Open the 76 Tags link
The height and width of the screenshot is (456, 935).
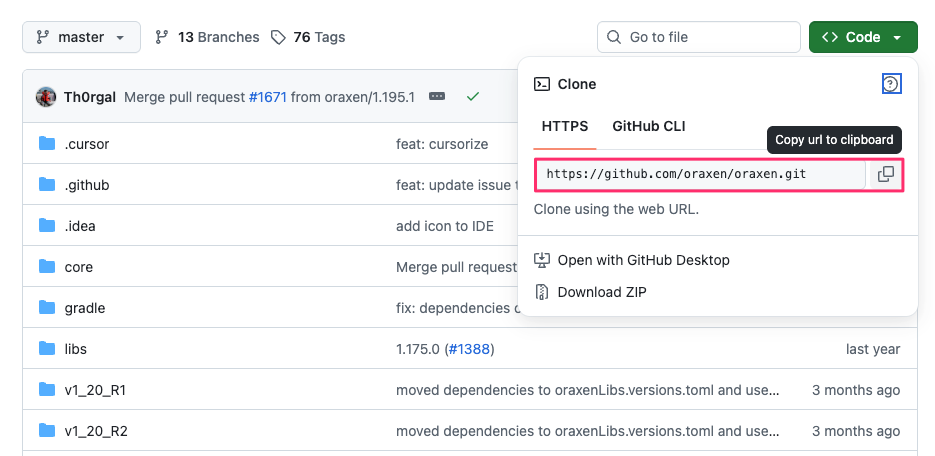pyautogui.click(x=308, y=37)
